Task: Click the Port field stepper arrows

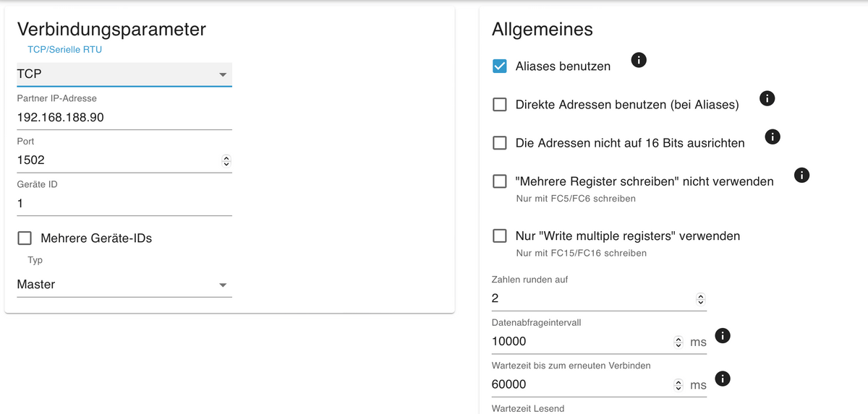Action: pyautogui.click(x=226, y=161)
